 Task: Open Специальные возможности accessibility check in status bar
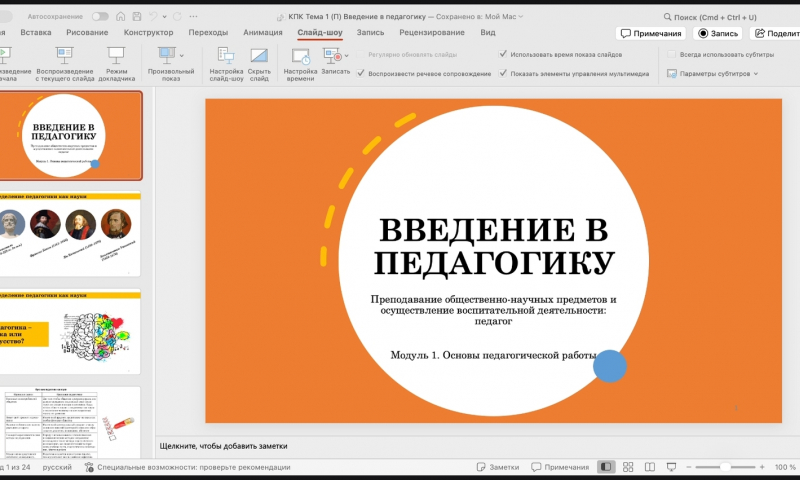[187, 467]
